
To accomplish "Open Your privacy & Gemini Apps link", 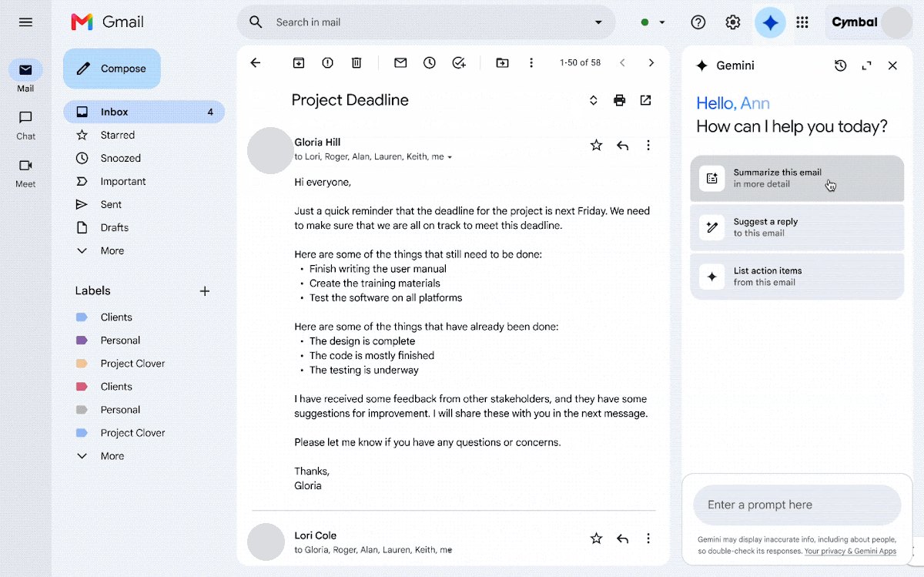I will tap(850, 551).
